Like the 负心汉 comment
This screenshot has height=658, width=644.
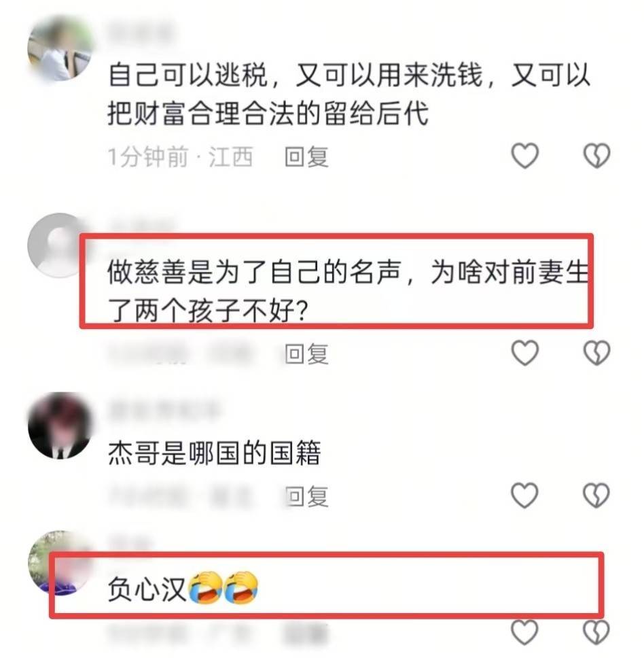tap(525, 632)
